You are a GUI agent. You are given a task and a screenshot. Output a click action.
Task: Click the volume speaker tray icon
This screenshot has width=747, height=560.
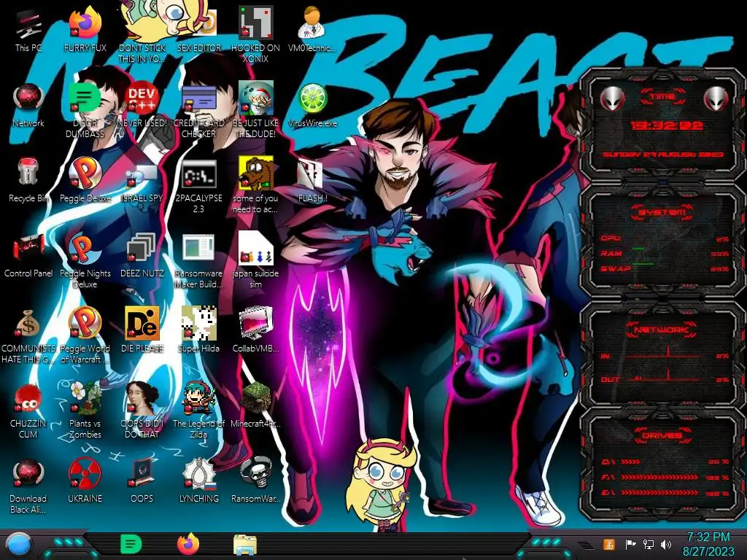pyautogui.click(x=666, y=544)
